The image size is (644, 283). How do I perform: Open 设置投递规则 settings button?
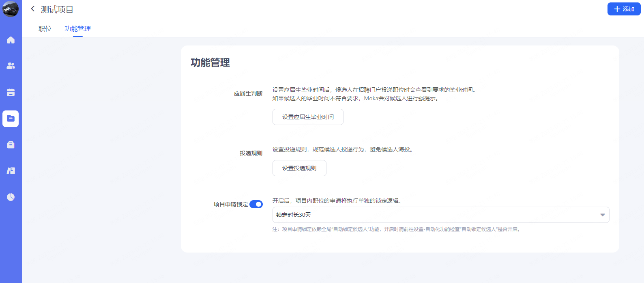[x=299, y=168]
